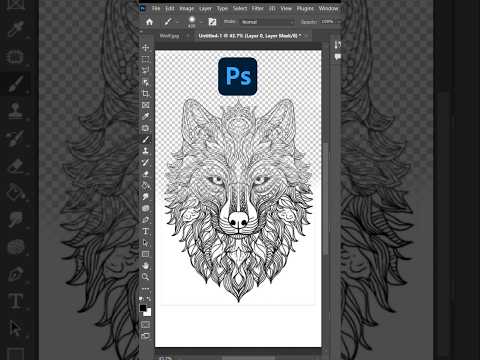
Task: Select the Zoom tool
Action: (x=145, y=277)
